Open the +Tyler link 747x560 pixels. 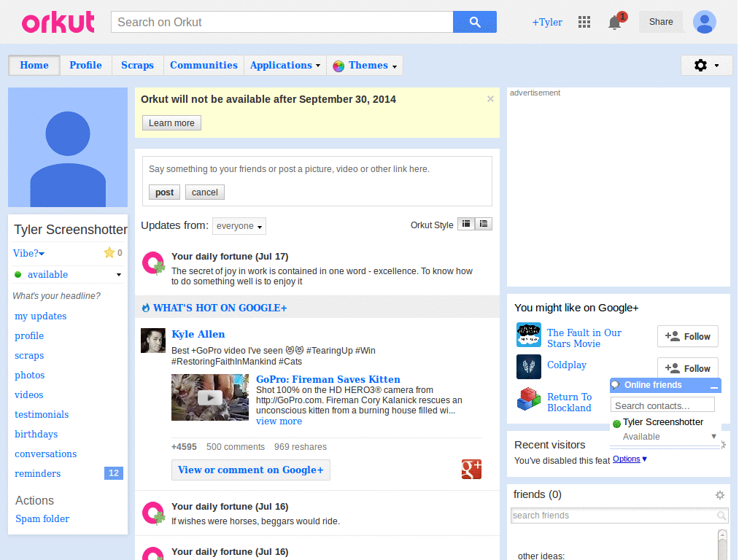click(x=547, y=23)
